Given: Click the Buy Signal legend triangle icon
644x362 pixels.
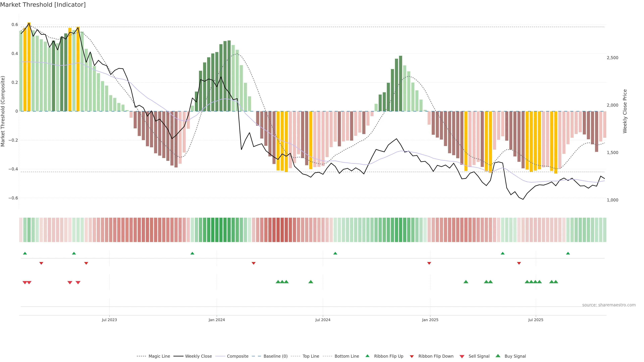Looking at the screenshot, I should 498,356.
